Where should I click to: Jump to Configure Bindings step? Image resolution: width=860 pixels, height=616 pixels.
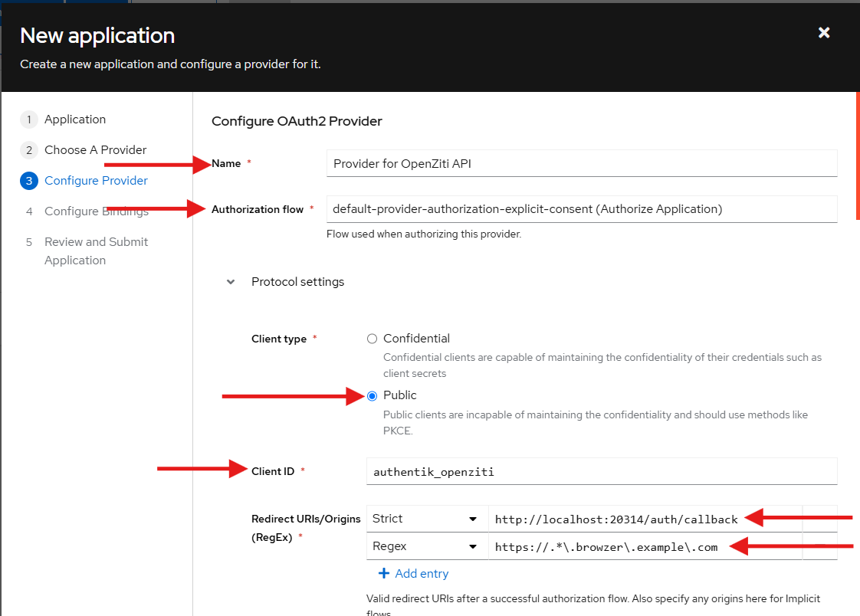(x=96, y=211)
